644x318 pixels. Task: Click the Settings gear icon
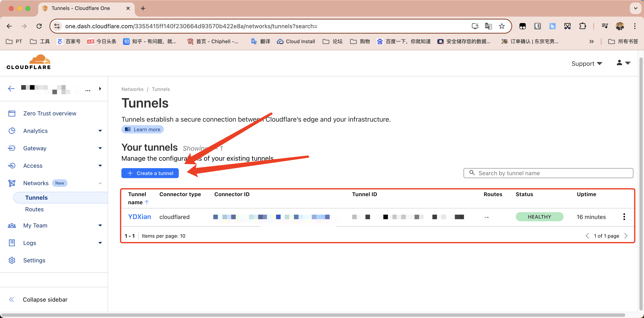[12, 260]
